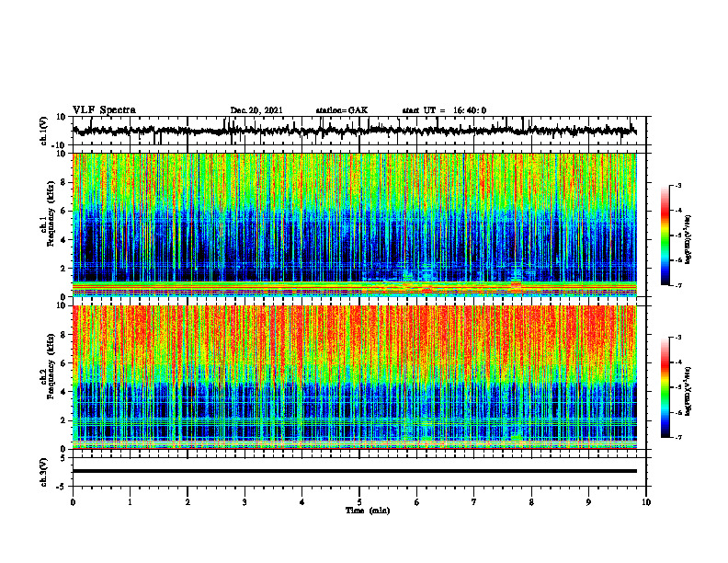The height and width of the screenshot is (563, 728).
Task: Click the "-3" label on the ch.2 color bar
Action: [x=678, y=338]
